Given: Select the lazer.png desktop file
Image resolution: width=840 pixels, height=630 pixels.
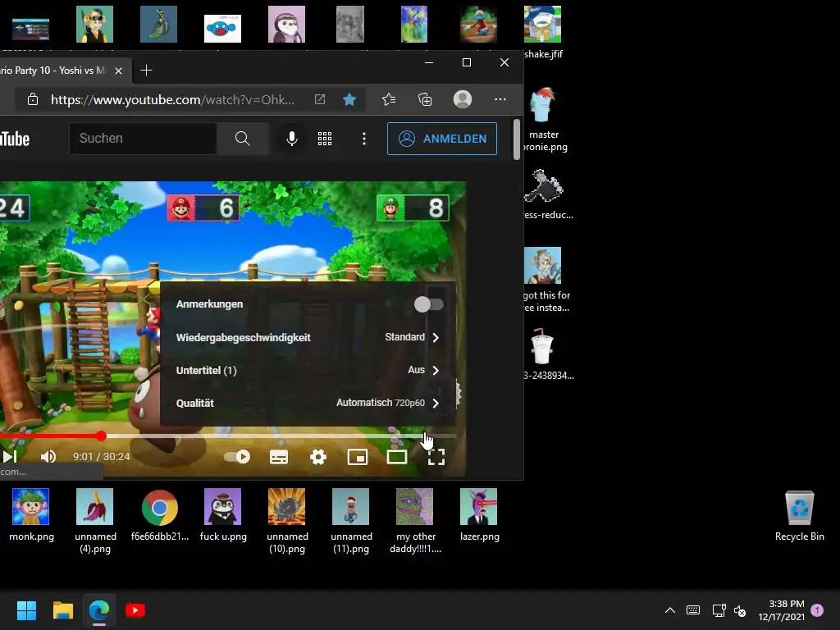Looking at the screenshot, I should pyautogui.click(x=479, y=515).
